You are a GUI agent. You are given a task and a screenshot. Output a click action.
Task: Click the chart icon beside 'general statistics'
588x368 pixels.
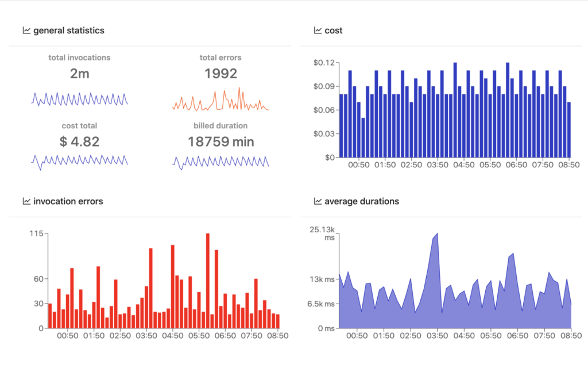tap(26, 30)
